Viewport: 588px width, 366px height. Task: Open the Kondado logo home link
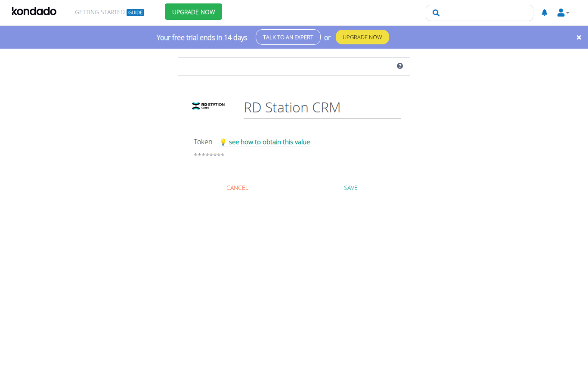pos(34,11)
